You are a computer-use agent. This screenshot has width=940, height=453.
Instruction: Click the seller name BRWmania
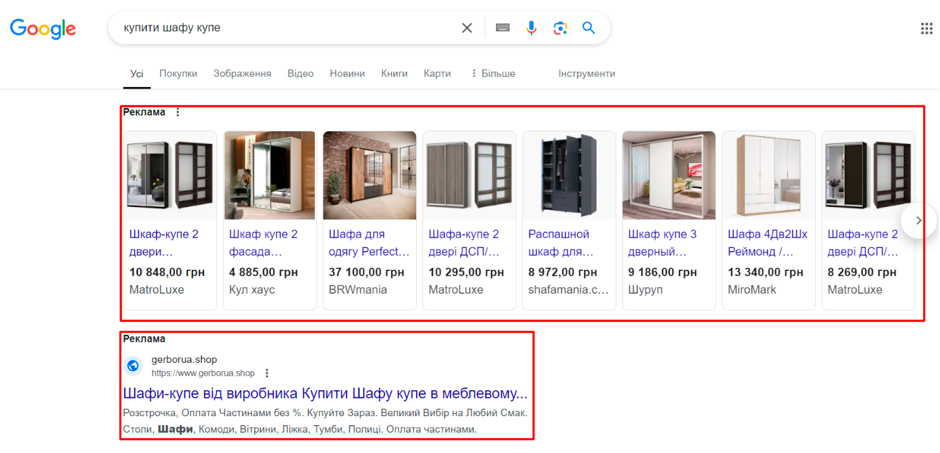pyautogui.click(x=358, y=290)
